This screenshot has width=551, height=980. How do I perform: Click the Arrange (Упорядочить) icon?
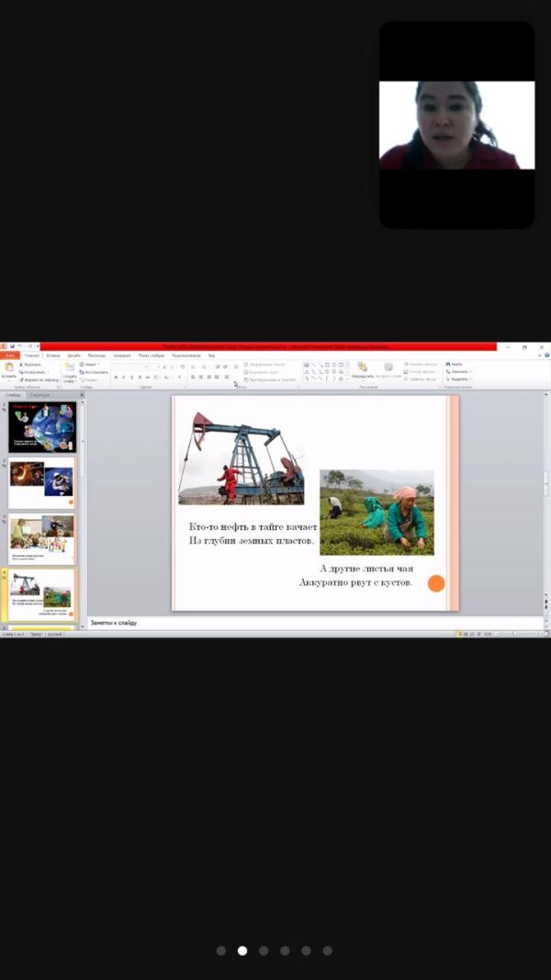(363, 367)
